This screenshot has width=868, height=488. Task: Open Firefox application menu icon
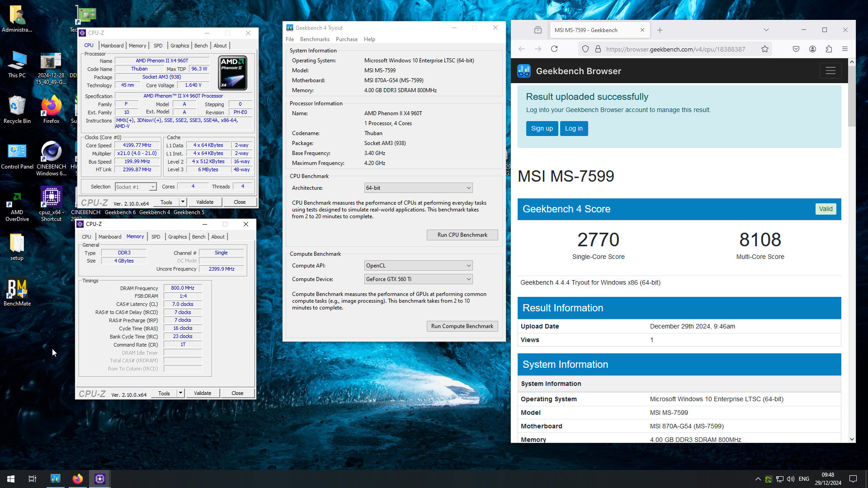tap(845, 49)
